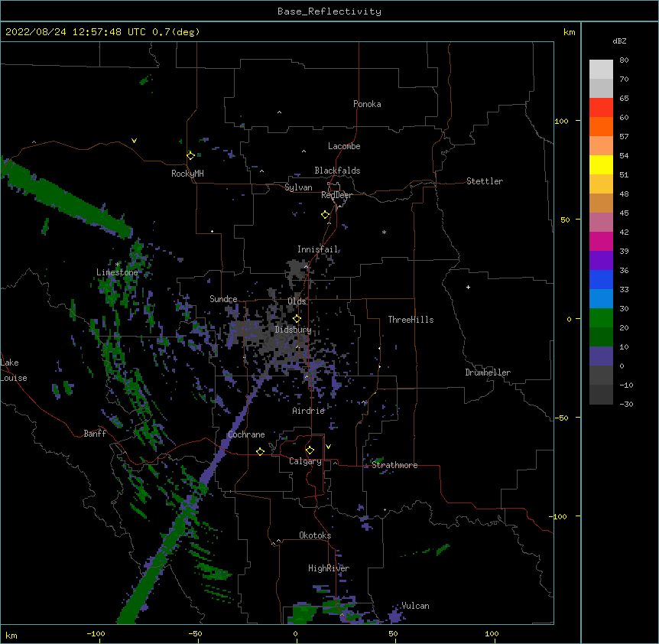Screen dimensions: 659x644
Task: Click the Blackfalds label
Action: click(x=337, y=171)
